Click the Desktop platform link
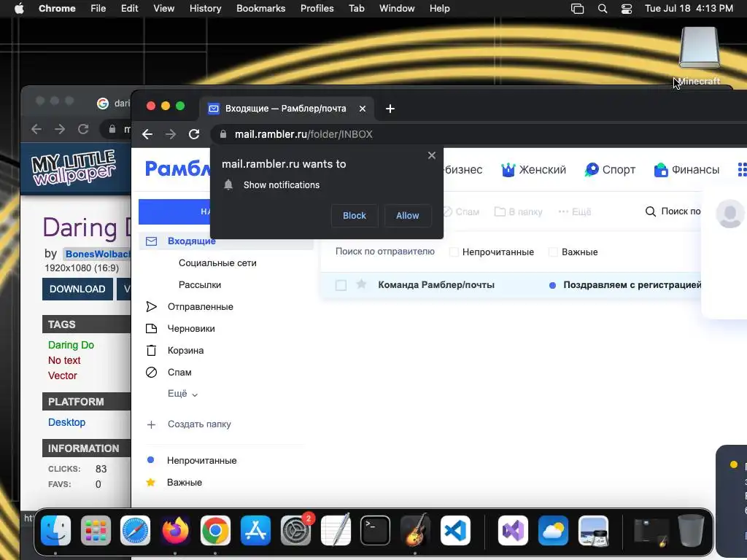Image resolution: width=747 pixels, height=560 pixels. 66,422
